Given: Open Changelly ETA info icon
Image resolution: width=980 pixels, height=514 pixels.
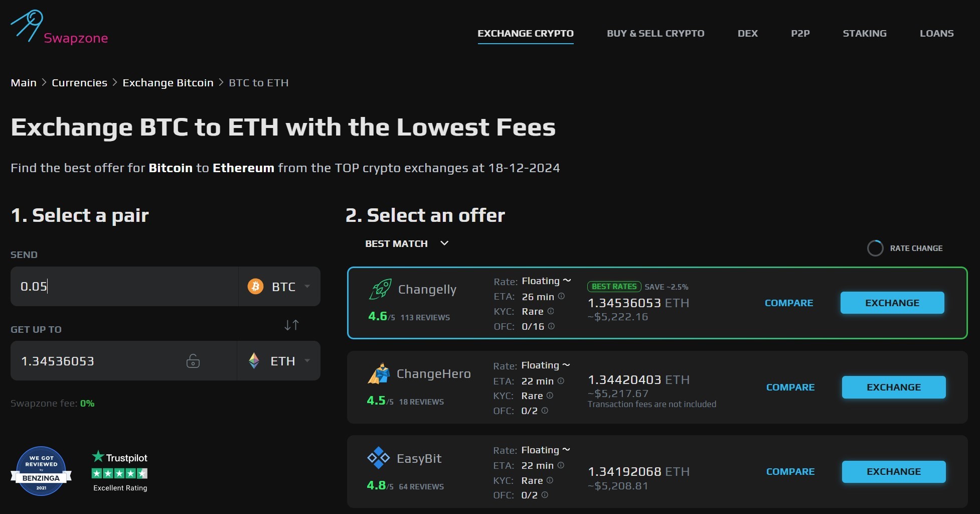Looking at the screenshot, I should pos(561,296).
